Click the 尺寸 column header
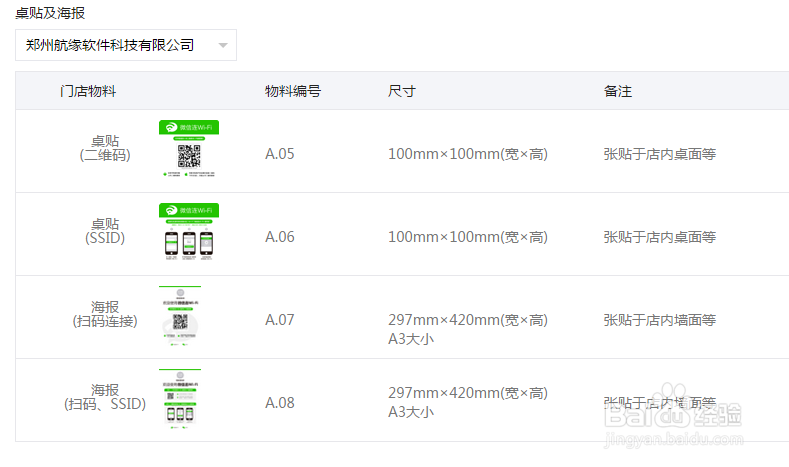This screenshot has height=467, width=789. tap(401, 91)
